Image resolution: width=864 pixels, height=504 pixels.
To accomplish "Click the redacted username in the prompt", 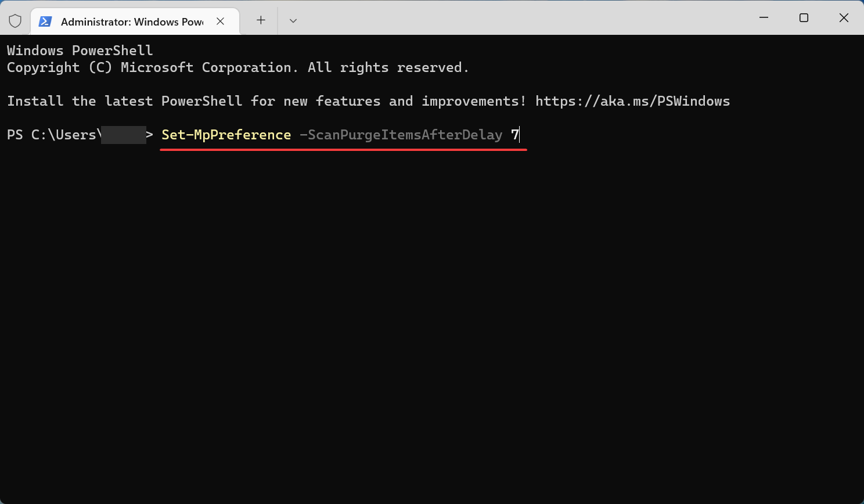I will [123, 135].
